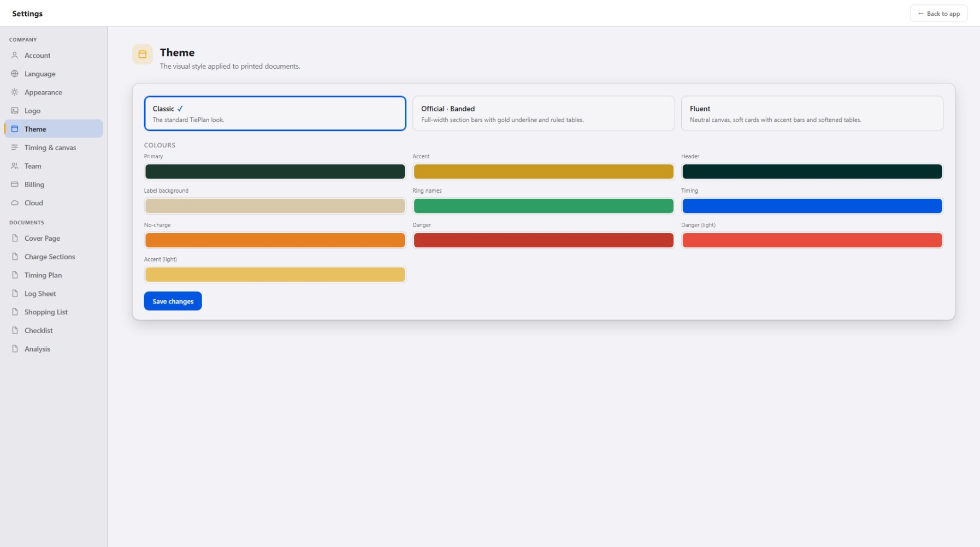980x547 pixels.
Task: Click the Shopping List document icon
Action: point(15,312)
